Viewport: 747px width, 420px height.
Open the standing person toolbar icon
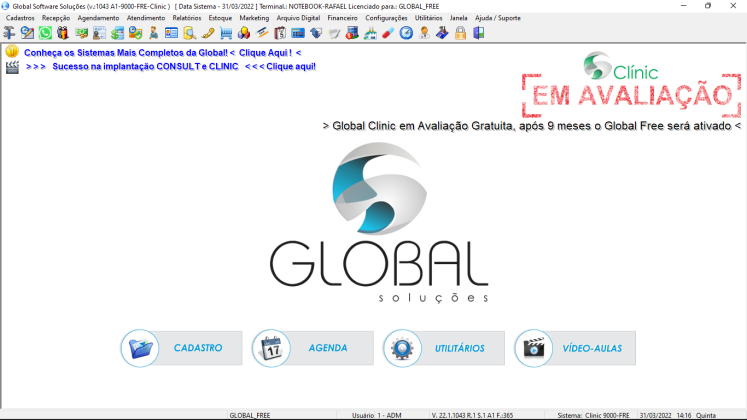[153, 33]
